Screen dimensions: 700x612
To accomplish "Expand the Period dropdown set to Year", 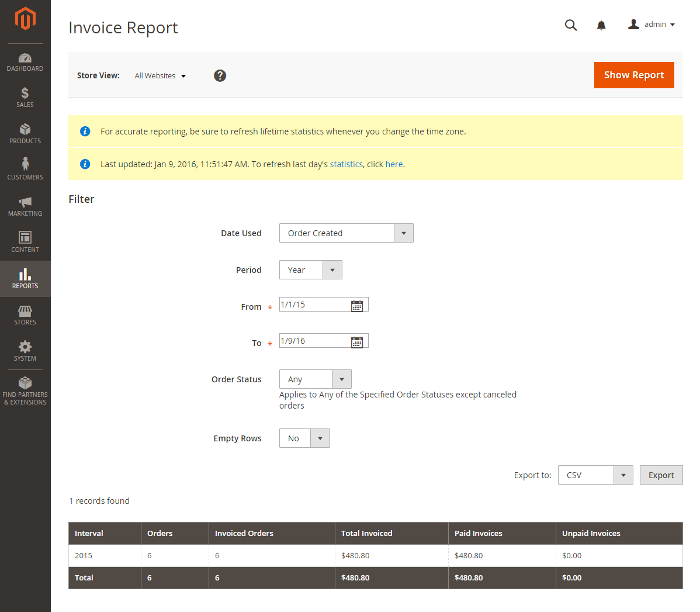I will coord(310,270).
